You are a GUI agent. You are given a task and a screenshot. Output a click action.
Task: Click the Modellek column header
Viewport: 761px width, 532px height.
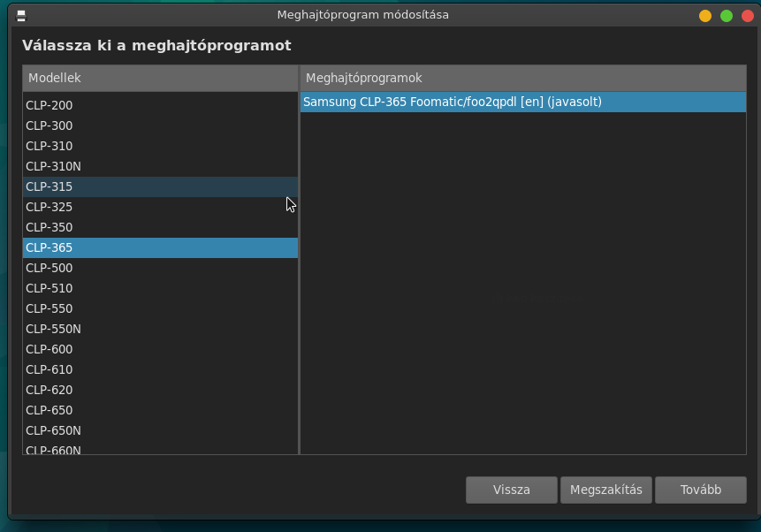160,78
